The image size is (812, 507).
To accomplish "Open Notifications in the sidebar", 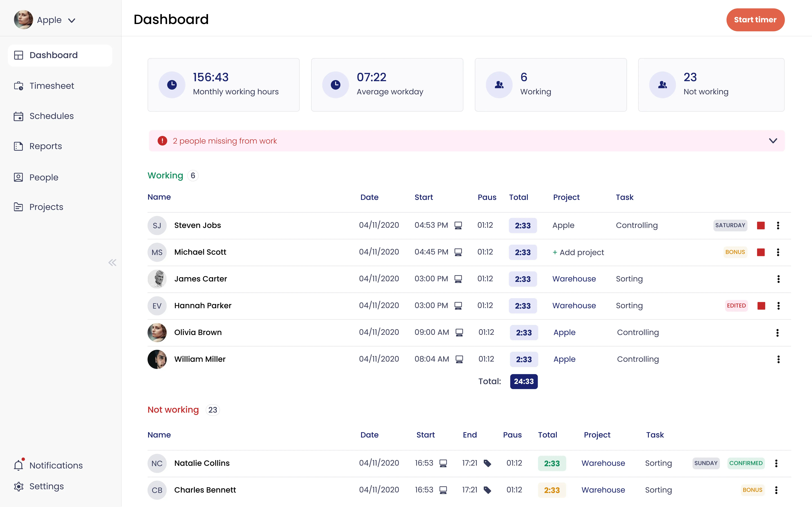I will coord(48,465).
